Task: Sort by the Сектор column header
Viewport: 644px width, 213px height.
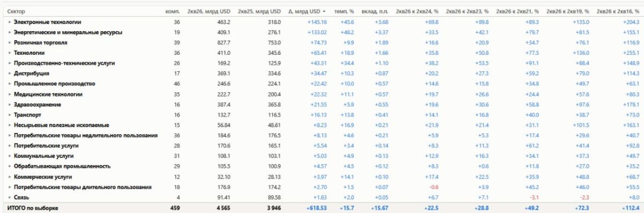Action: pyautogui.click(x=16, y=11)
